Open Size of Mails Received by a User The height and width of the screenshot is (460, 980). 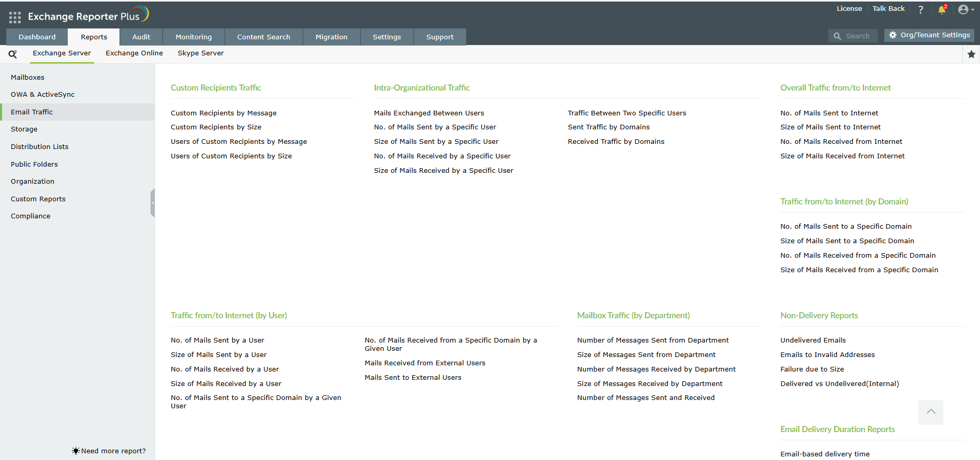(x=226, y=384)
